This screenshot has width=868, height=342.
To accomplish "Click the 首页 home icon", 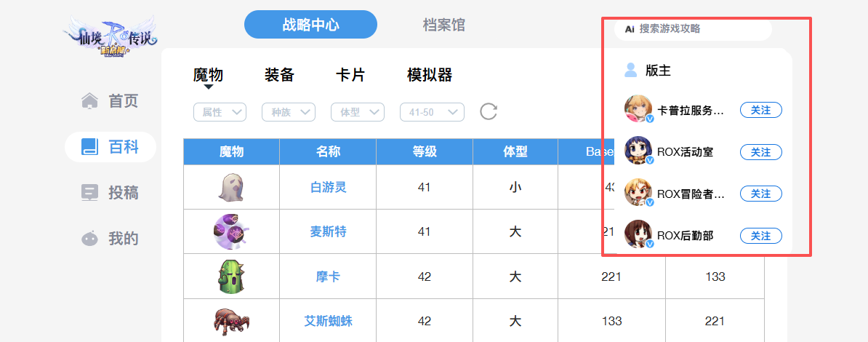I will [x=89, y=101].
